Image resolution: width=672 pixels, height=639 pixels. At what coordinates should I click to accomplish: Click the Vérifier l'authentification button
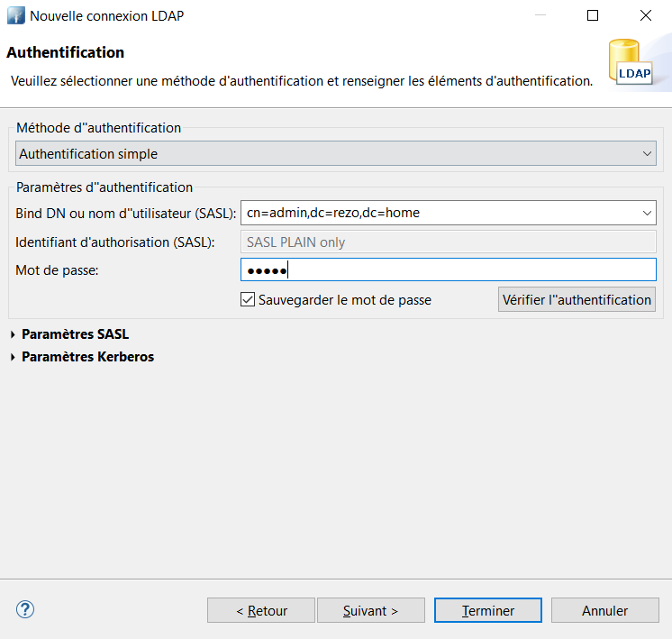click(577, 299)
